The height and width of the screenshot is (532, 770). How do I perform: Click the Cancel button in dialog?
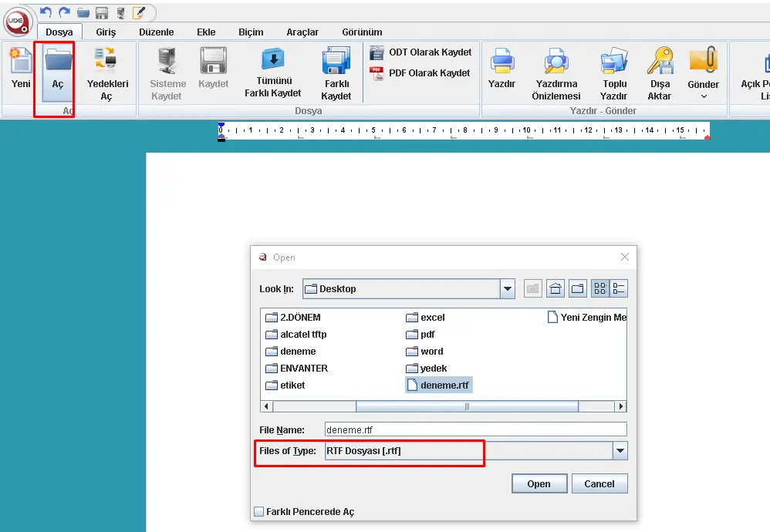599,484
